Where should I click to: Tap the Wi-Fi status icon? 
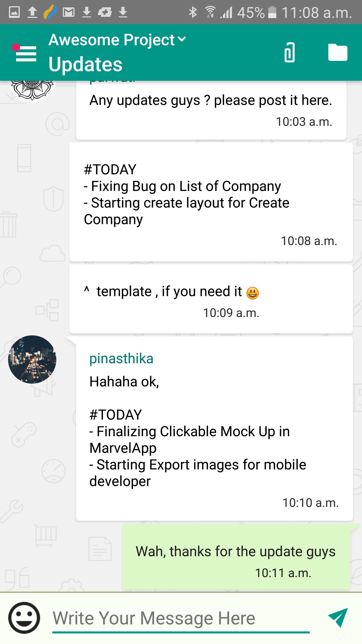click(210, 12)
